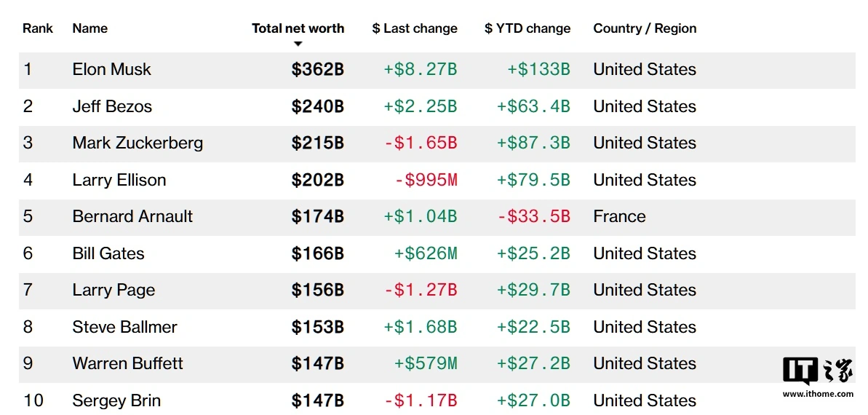868x415 pixels.
Task: Select the $ YTD change column header
Action: tap(527, 28)
